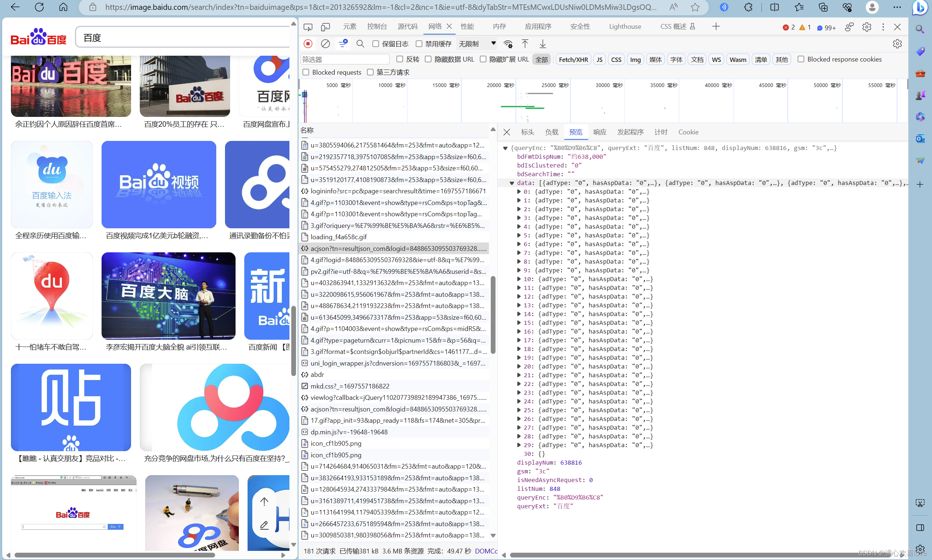Collapse the data array node
This screenshot has height=560, width=932.
[512, 183]
